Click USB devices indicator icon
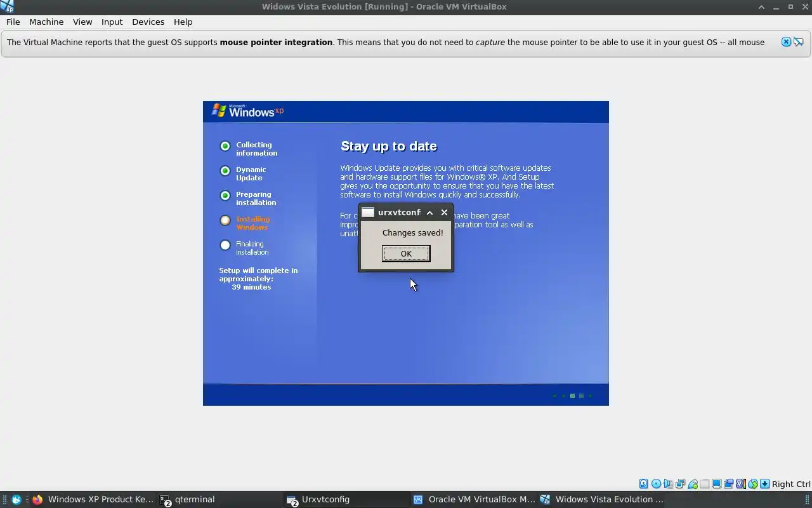This screenshot has width=812, height=508. click(x=693, y=484)
